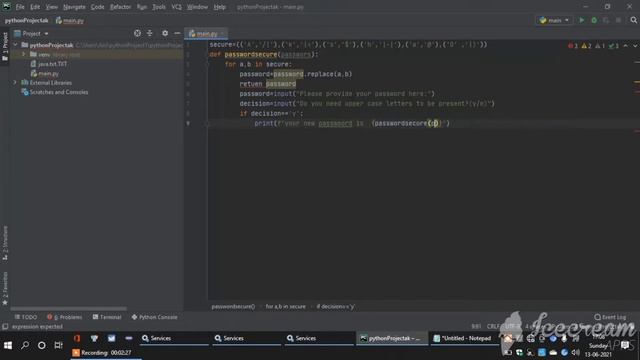Click main.py breadcrumb in navigation bar

(70, 20)
